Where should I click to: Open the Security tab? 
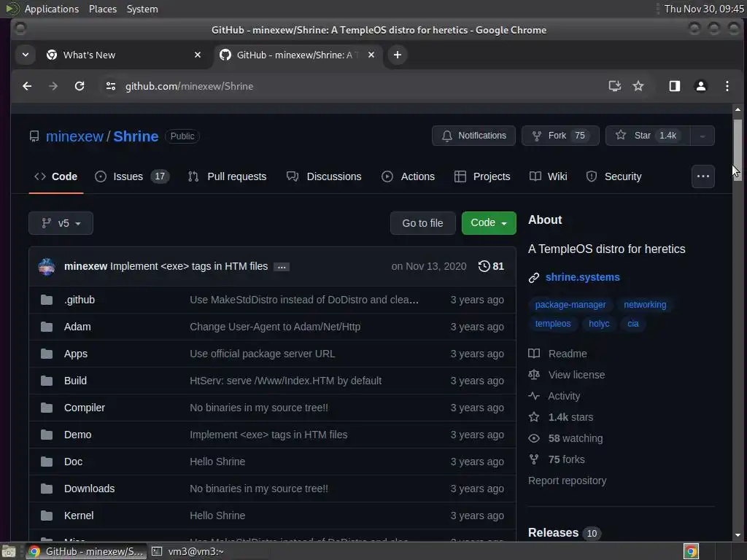click(x=614, y=176)
